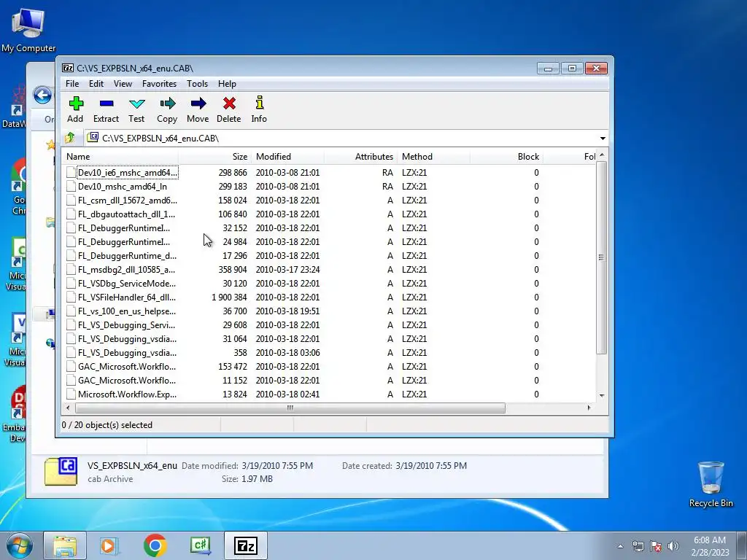Sort by the Attributes column header

pos(360,157)
